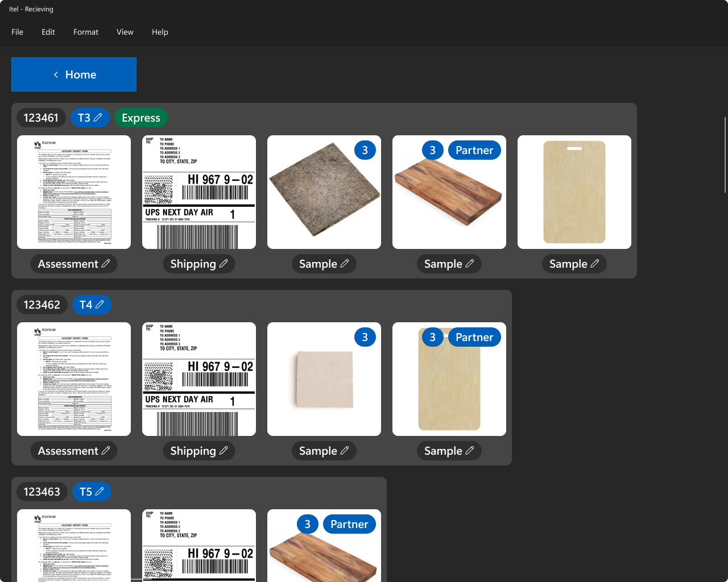
Task: Edit the Sample label under plywood tag in 123461
Action: (x=574, y=264)
